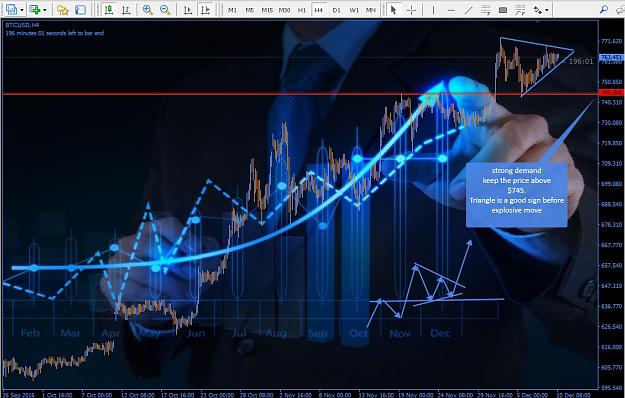Click the current price tag 763.451
Viewport: 625px width, 398px height.
(x=612, y=57)
